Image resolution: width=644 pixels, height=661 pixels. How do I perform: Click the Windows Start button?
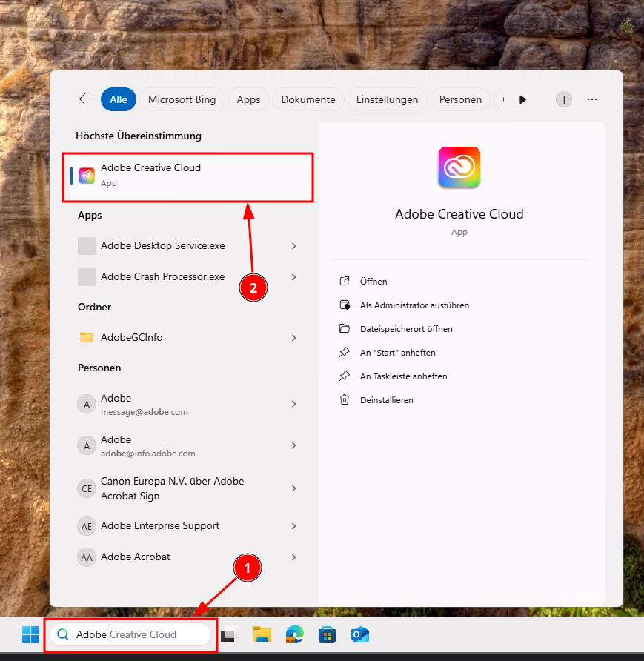click(x=30, y=634)
